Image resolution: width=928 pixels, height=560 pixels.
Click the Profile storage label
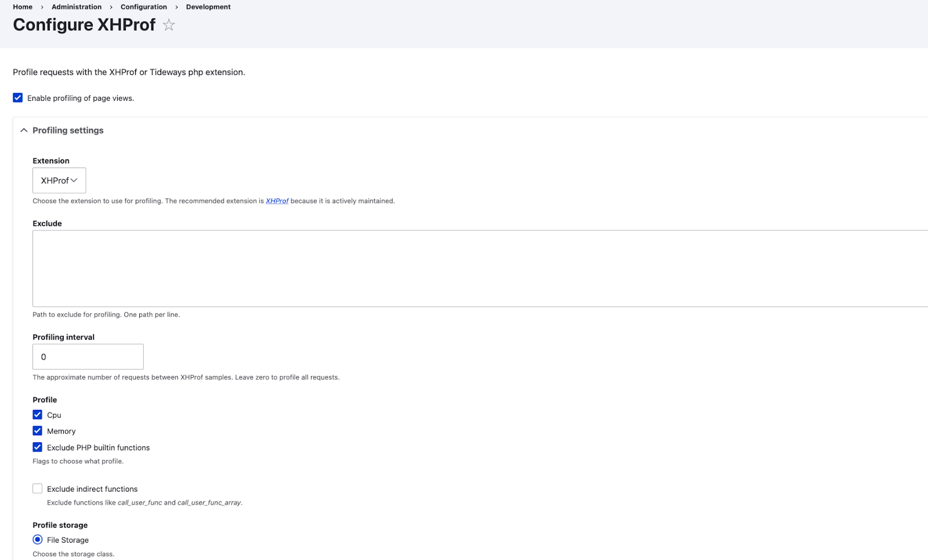click(60, 525)
